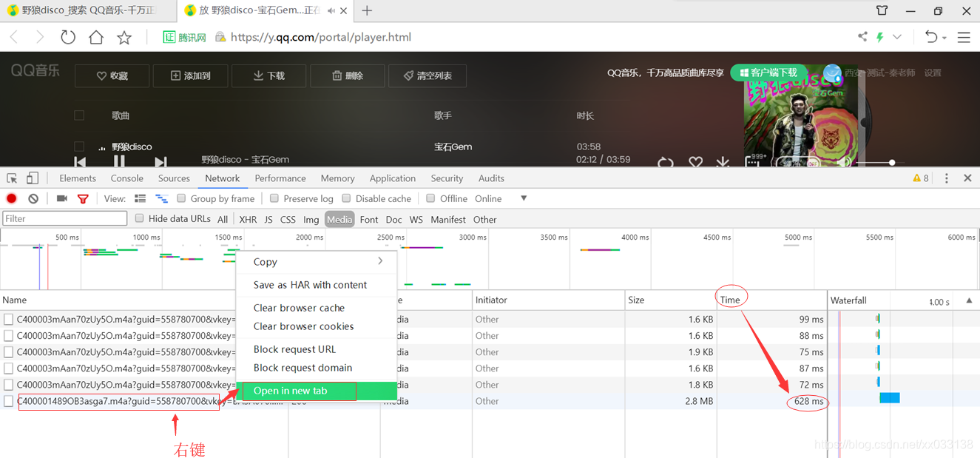Open the skin shirt icon in title bar
Image resolution: width=980 pixels, height=458 pixels.
coord(882,10)
